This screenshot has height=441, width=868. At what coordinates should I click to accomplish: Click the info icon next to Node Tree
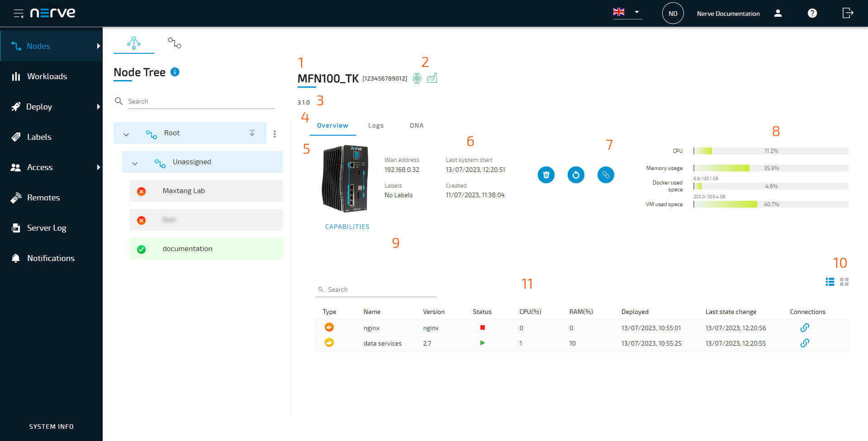tap(175, 71)
